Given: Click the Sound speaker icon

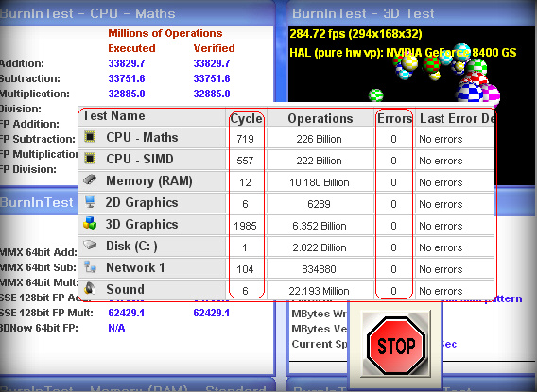Looking at the screenshot, I should coord(90,289).
